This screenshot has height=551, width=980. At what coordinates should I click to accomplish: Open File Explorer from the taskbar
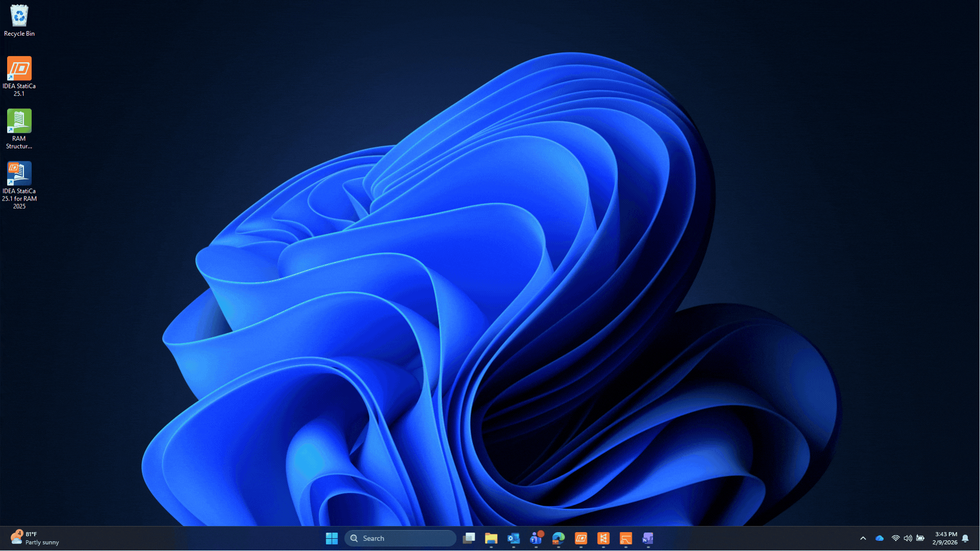pyautogui.click(x=491, y=538)
